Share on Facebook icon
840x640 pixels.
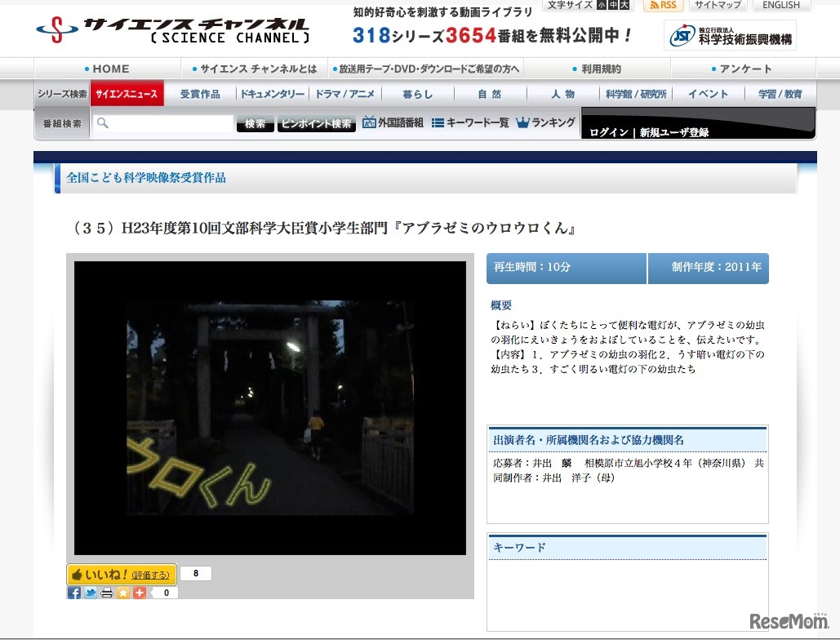tap(74, 593)
